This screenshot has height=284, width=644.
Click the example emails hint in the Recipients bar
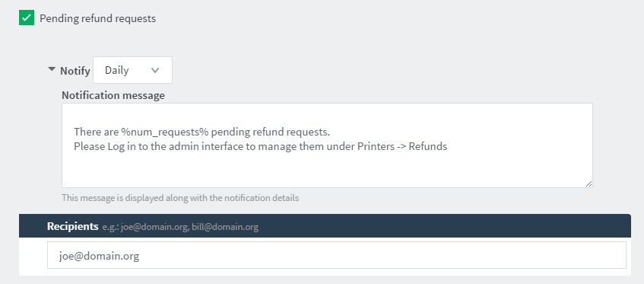(180, 227)
